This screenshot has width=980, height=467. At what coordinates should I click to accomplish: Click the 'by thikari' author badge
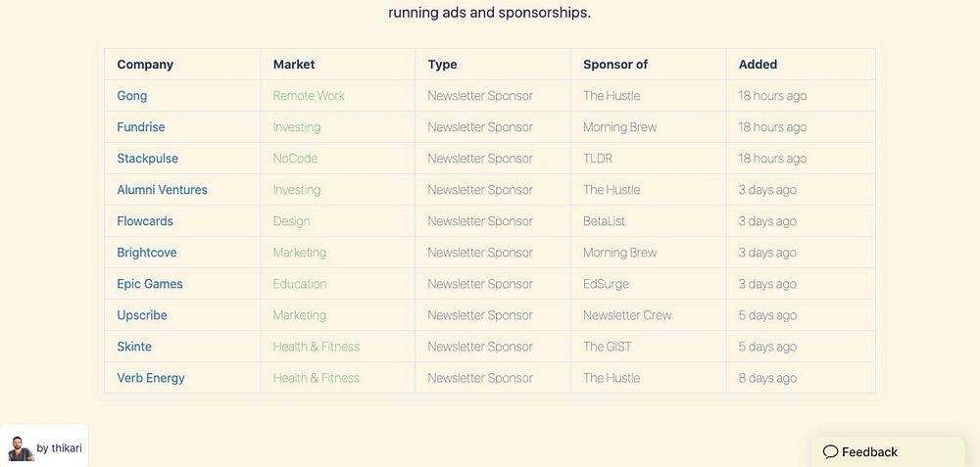[59, 448]
